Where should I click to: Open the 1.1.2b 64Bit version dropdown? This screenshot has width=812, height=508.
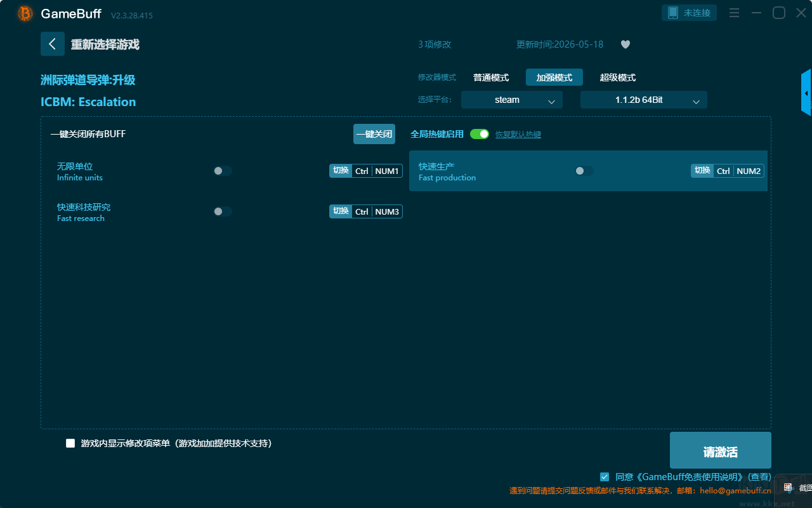coord(644,100)
